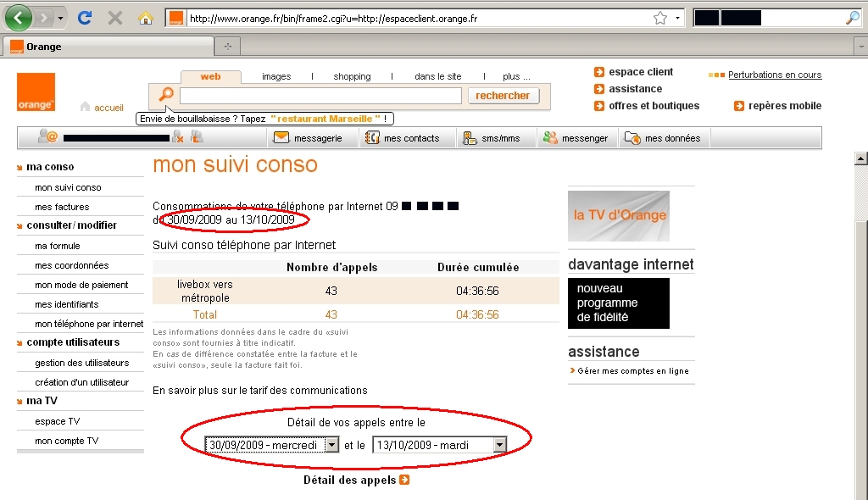The image size is (868, 500).
Task: Click the user account avatar icon
Action: (47, 136)
